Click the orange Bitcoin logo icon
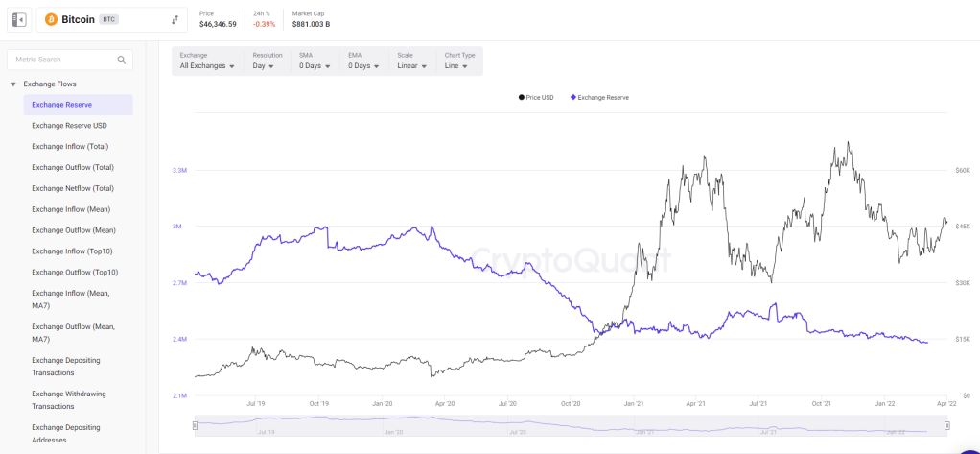This screenshot has height=454, width=980. point(52,19)
